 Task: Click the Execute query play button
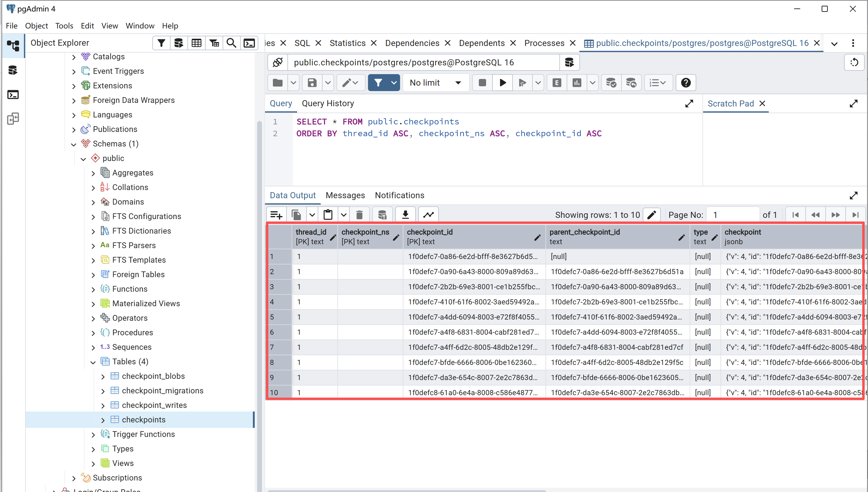(502, 83)
